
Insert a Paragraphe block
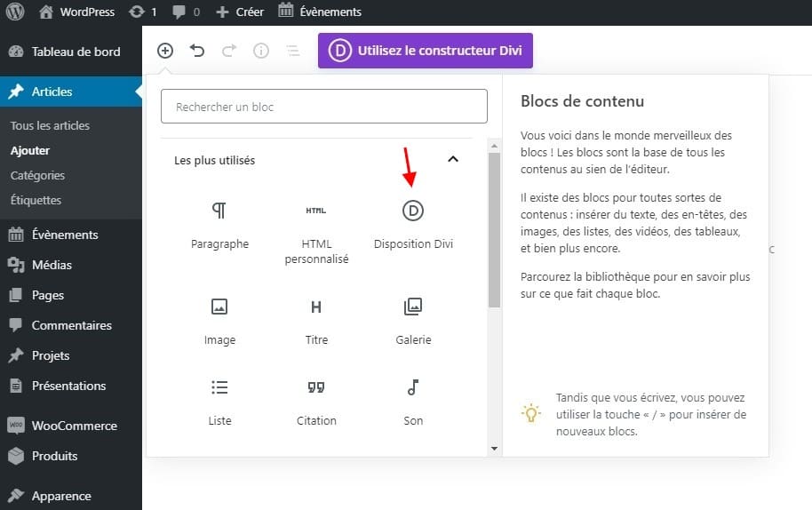coord(219,225)
